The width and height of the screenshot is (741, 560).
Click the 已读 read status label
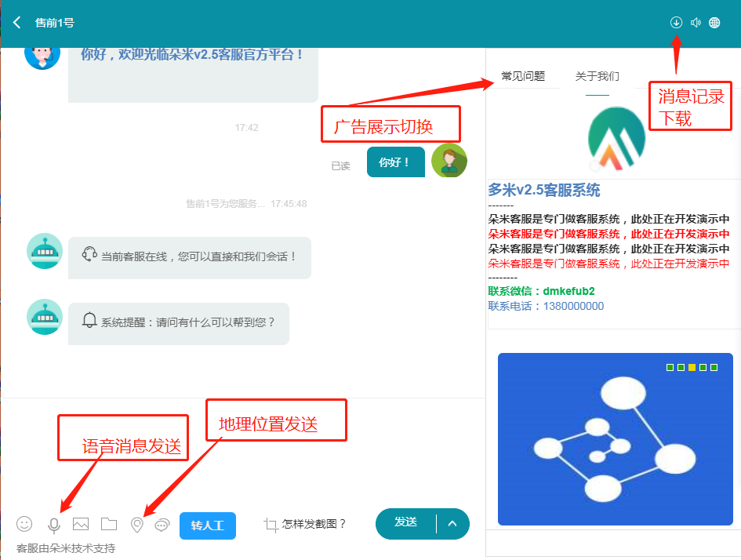click(x=340, y=165)
